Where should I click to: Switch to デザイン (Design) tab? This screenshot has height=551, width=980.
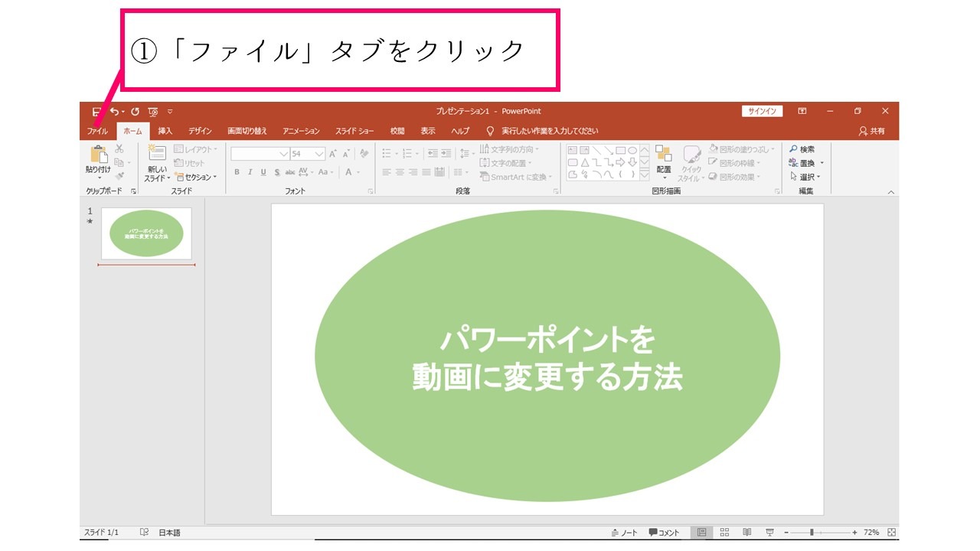[x=201, y=131]
